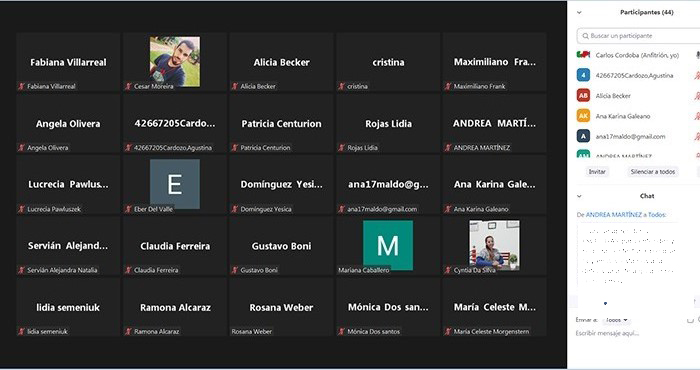Click muted mic icon on Lucrecia Pawluszek tile
This screenshot has width=700, height=370.
pyautogui.click(x=21, y=209)
